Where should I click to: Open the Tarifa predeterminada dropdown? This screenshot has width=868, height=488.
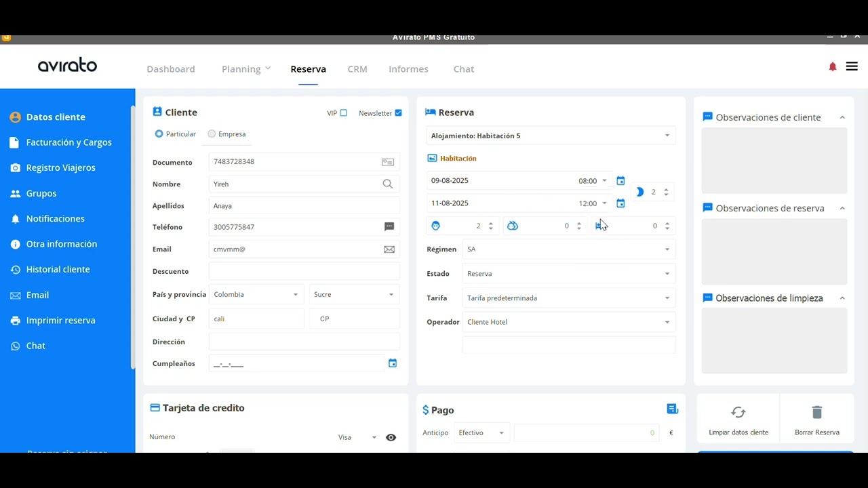(x=568, y=298)
